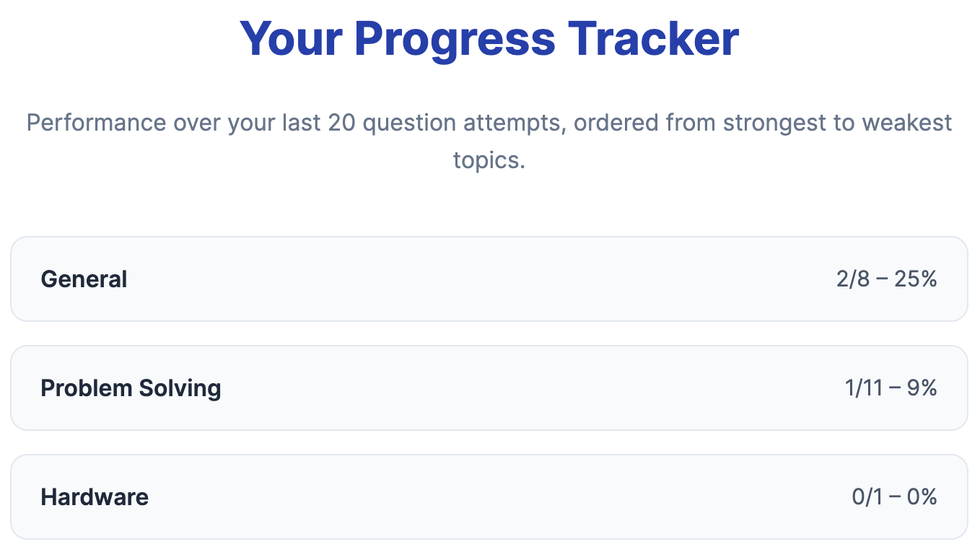Click the "Hardware" topic label
Viewport: 980px width, 547px height.
95,497
